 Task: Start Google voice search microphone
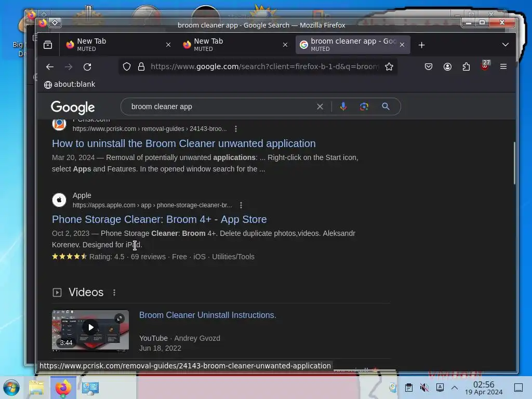point(343,107)
